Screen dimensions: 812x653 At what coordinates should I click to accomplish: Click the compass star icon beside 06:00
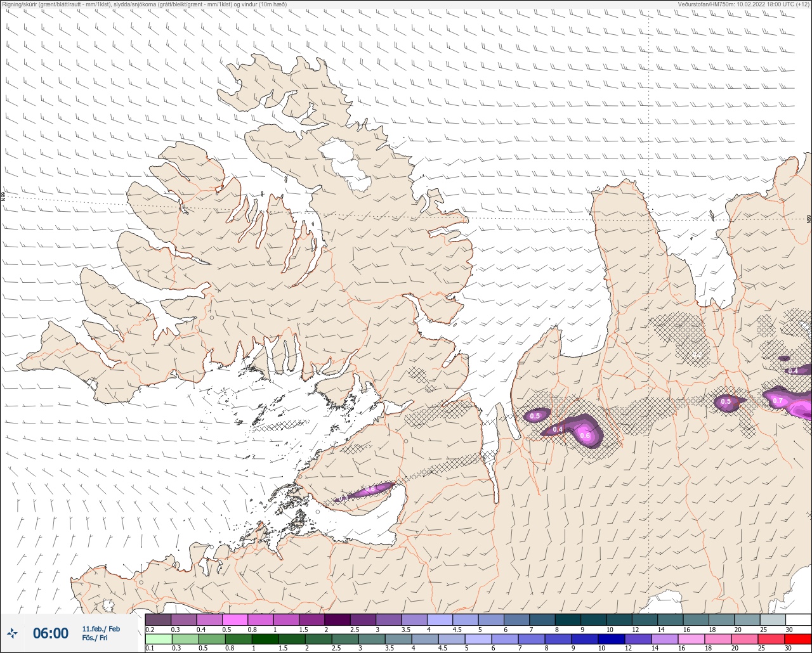coord(12,633)
